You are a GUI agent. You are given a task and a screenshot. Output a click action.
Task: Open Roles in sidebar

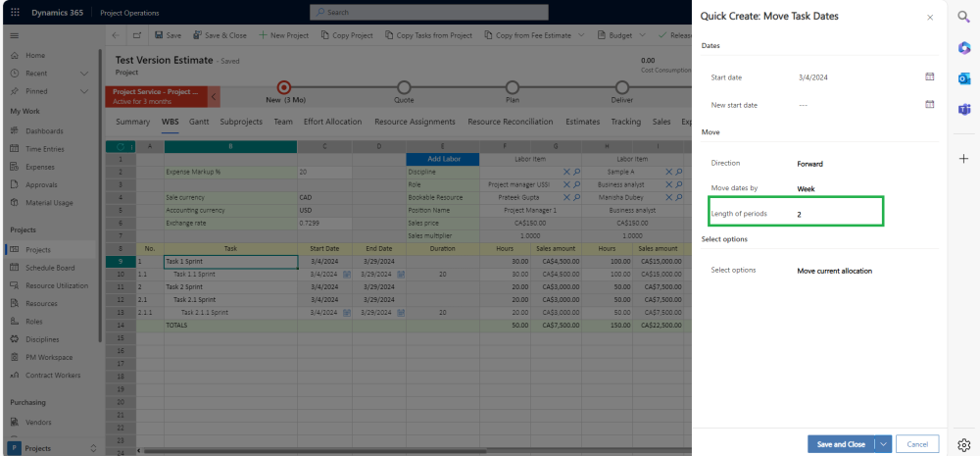35,322
